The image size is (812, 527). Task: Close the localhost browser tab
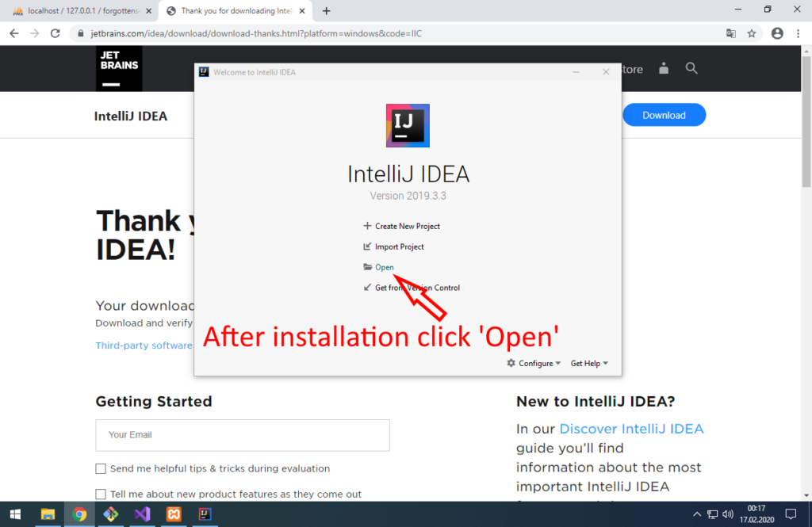(148, 11)
